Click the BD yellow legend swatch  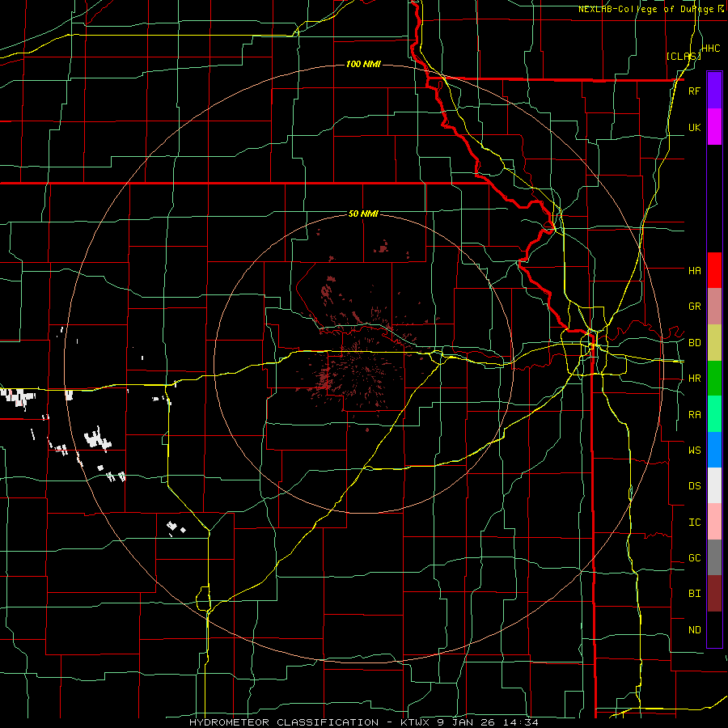(x=714, y=343)
